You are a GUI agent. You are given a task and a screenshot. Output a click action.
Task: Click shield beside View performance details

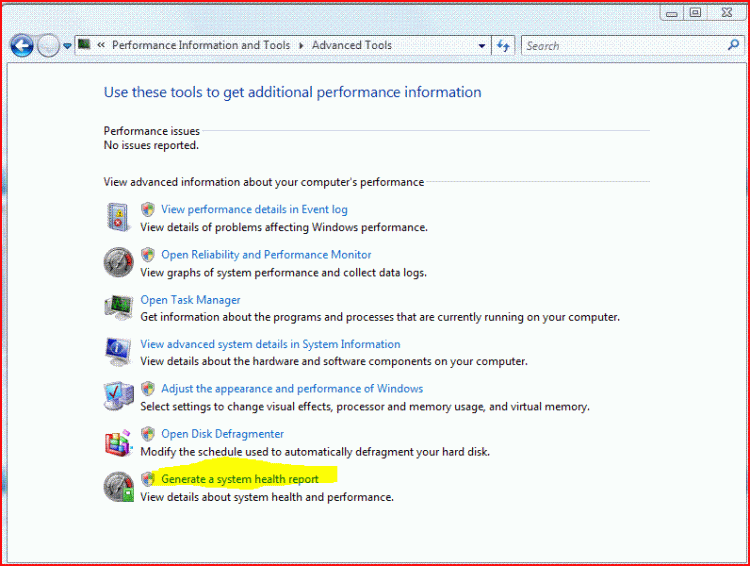(x=148, y=209)
